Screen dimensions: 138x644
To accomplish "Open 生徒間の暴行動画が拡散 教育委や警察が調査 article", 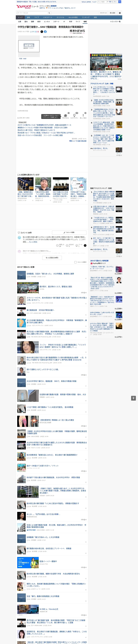I will coord(63,394).
